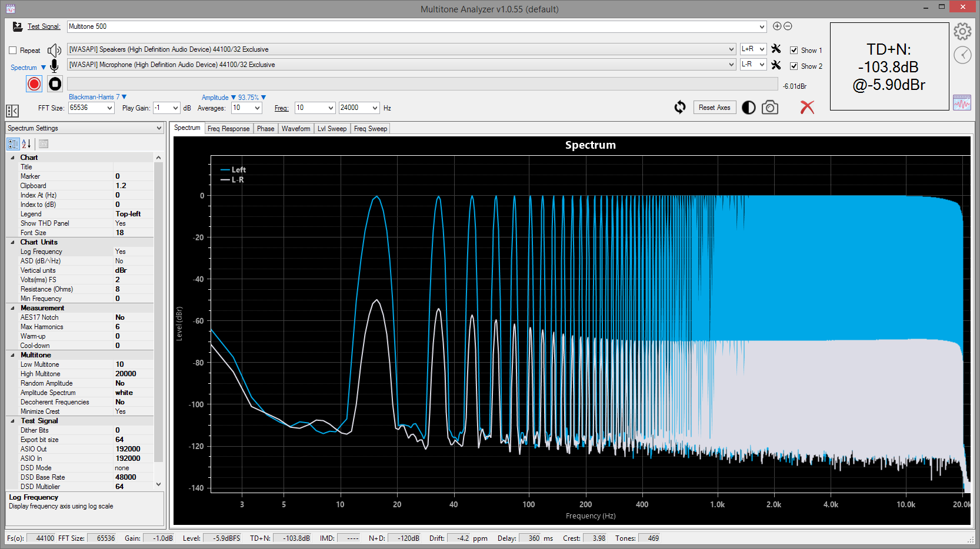Screen dimensions: 980x549
Task: Open the maximum frequency dropdown showing 24000
Action: click(375, 108)
